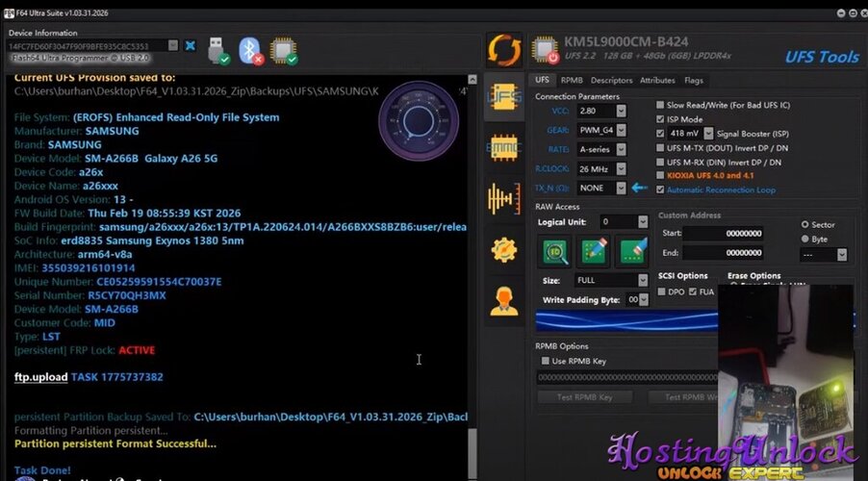Click the Start address input field
This screenshot has height=481, width=868.
point(724,233)
